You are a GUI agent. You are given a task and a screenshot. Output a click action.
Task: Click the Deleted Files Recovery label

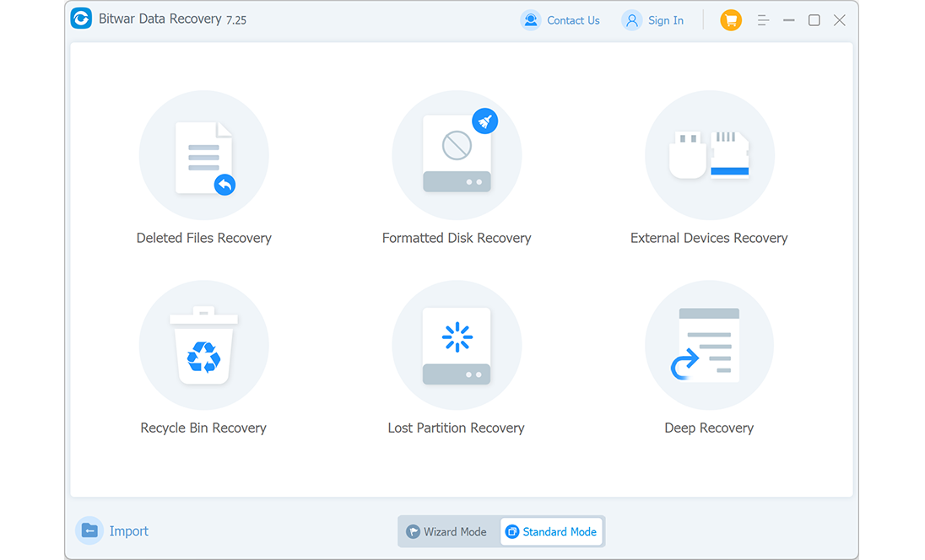point(204,238)
